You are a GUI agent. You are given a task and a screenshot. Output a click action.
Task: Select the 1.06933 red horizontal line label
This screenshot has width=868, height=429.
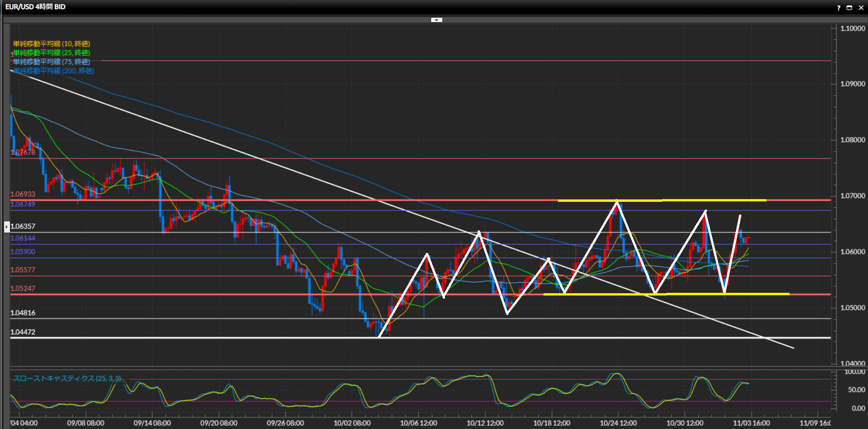pyautogui.click(x=23, y=194)
